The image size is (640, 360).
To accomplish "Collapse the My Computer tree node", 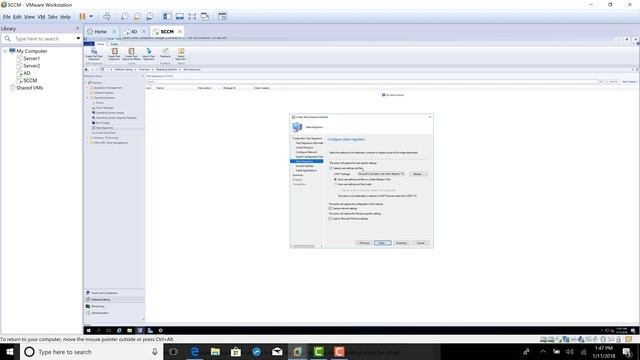I will coord(5,51).
